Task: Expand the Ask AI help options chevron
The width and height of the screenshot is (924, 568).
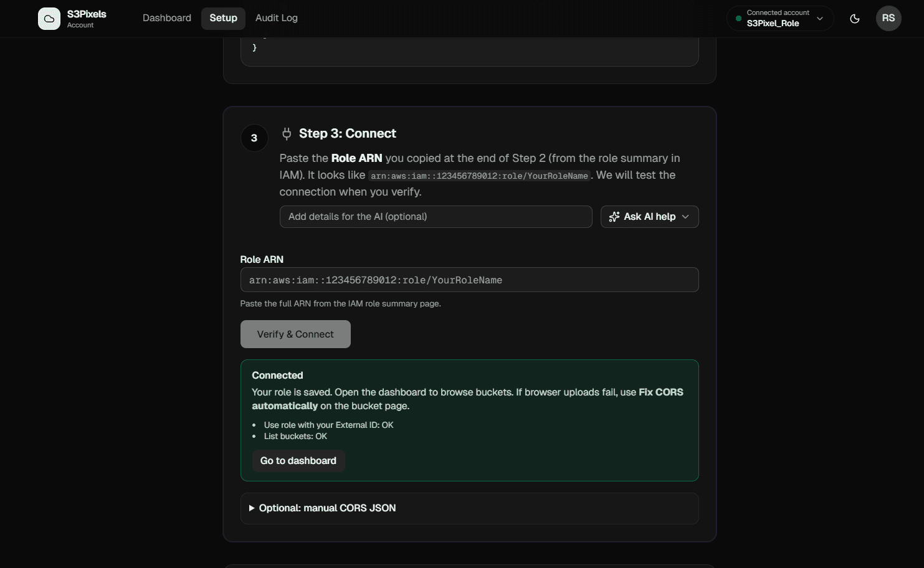Action: click(685, 217)
